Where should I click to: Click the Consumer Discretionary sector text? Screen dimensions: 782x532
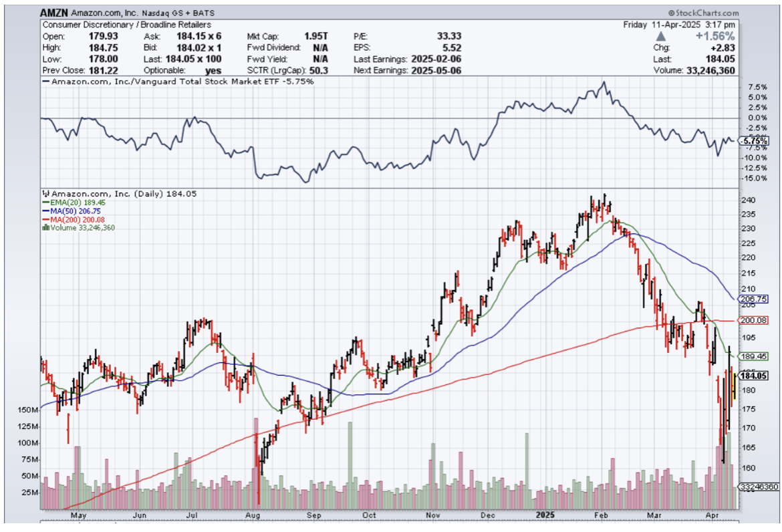pyautogui.click(x=126, y=25)
